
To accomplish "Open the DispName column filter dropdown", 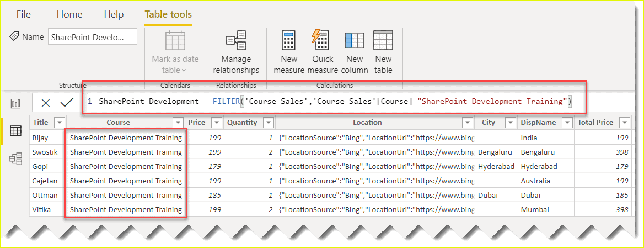I will point(568,123).
